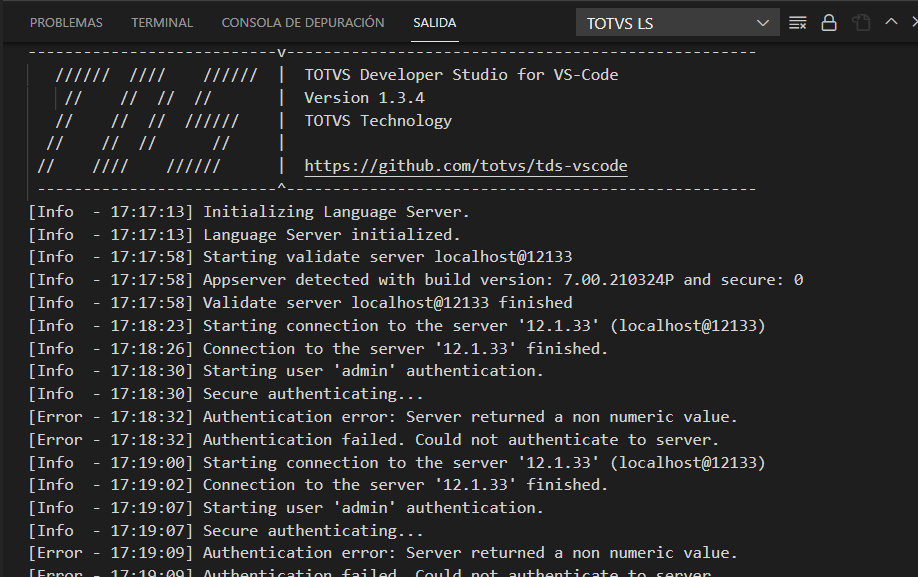Switch to the PROBLEMAS tab
Screen dimensions: 918x577
coord(66,23)
